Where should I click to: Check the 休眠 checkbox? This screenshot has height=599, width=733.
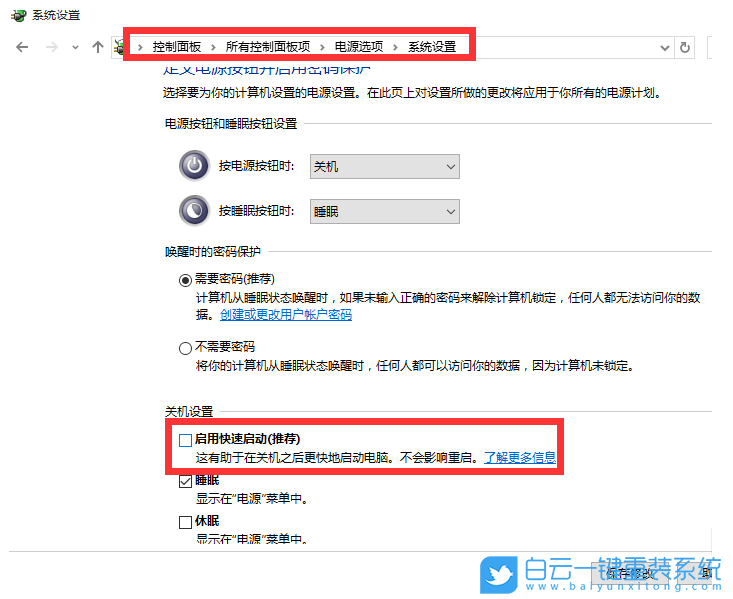(x=186, y=522)
